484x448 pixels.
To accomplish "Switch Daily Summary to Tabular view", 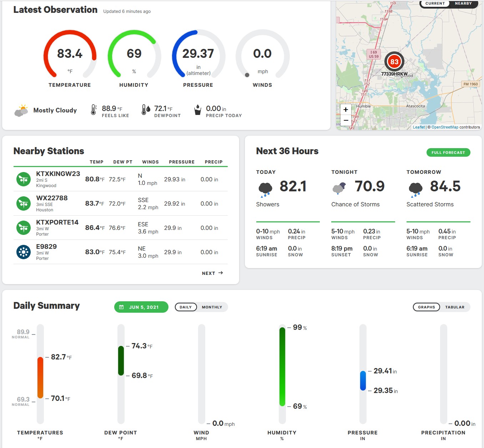I will point(455,307).
